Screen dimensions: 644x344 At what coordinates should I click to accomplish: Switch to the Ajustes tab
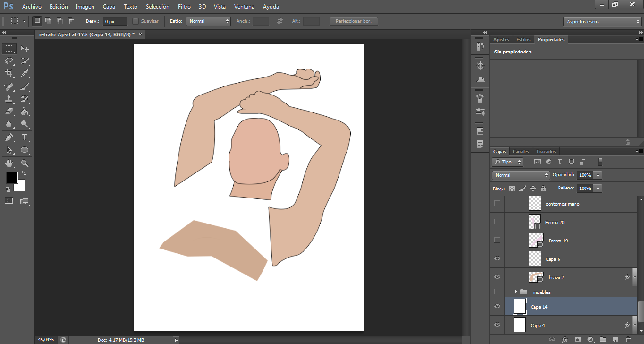point(501,40)
